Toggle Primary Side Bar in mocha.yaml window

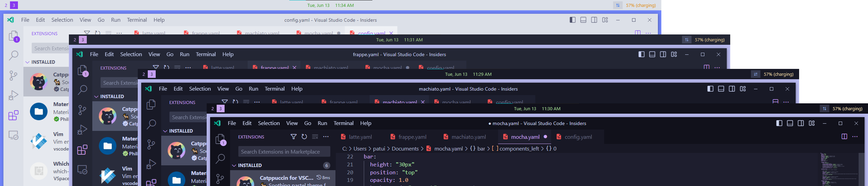click(779, 123)
